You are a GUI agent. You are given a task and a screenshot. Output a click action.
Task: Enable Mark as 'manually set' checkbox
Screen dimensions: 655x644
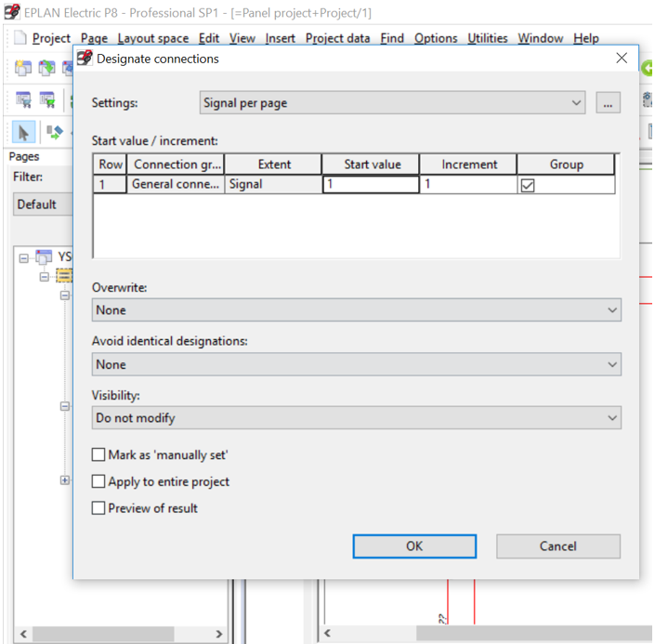(98, 454)
